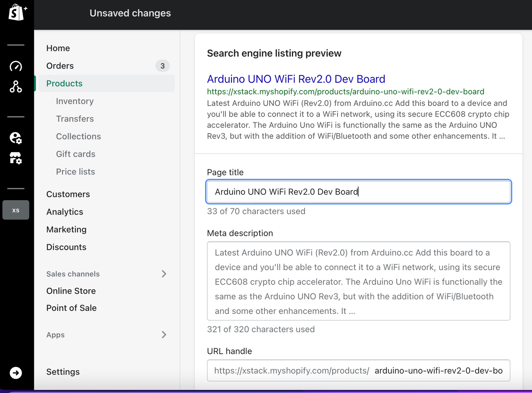Click the green preview URL
Viewport: 532px width, 393px height.
coord(346,92)
